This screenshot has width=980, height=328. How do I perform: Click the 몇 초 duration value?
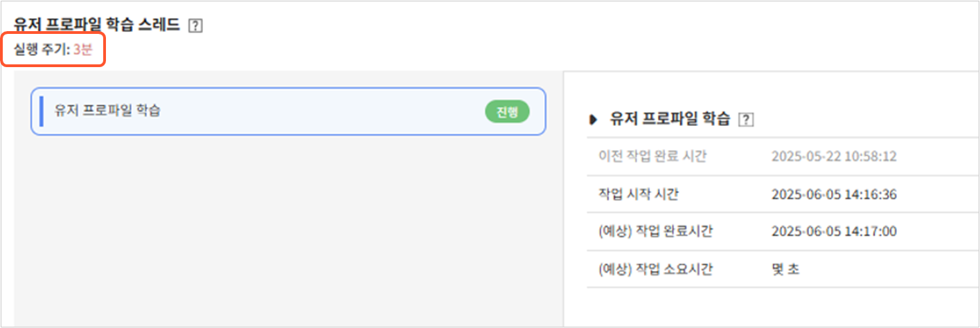785,268
